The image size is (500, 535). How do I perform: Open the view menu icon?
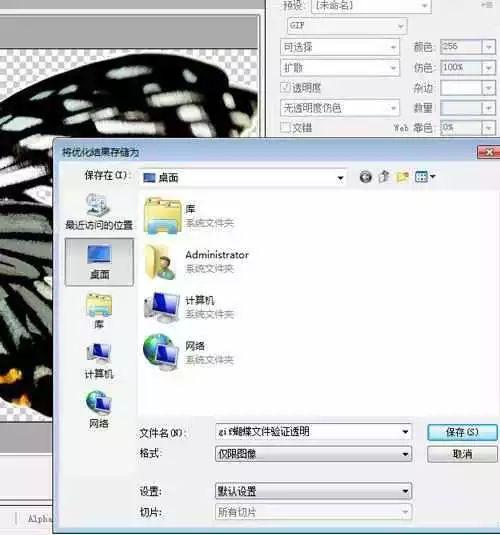[x=425, y=177]
